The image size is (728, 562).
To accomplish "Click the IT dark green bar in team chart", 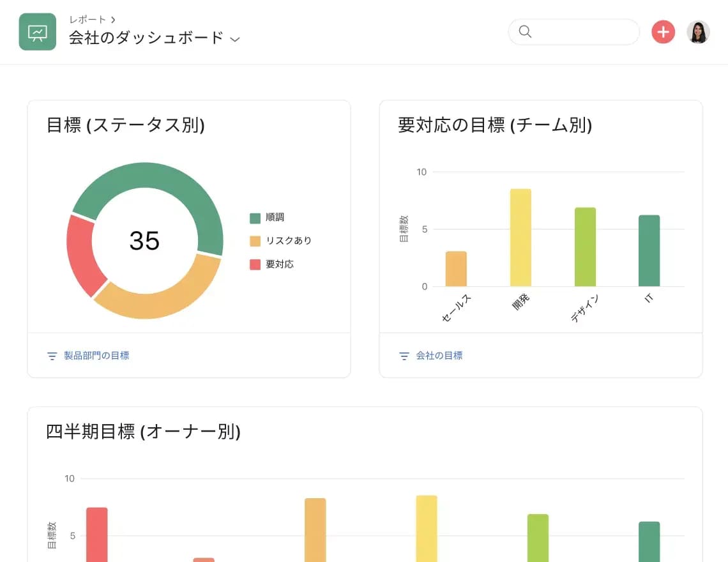I will 649,251.
